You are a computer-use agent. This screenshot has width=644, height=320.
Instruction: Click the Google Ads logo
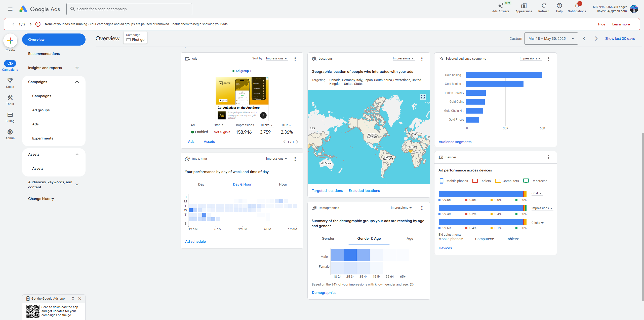click(40, 9)
